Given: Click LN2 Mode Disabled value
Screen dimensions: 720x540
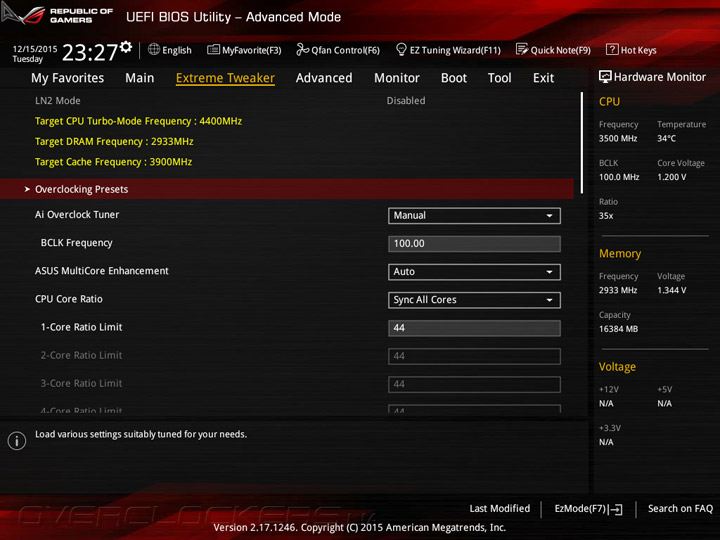Looking at the screenshot, I should 405,101.
